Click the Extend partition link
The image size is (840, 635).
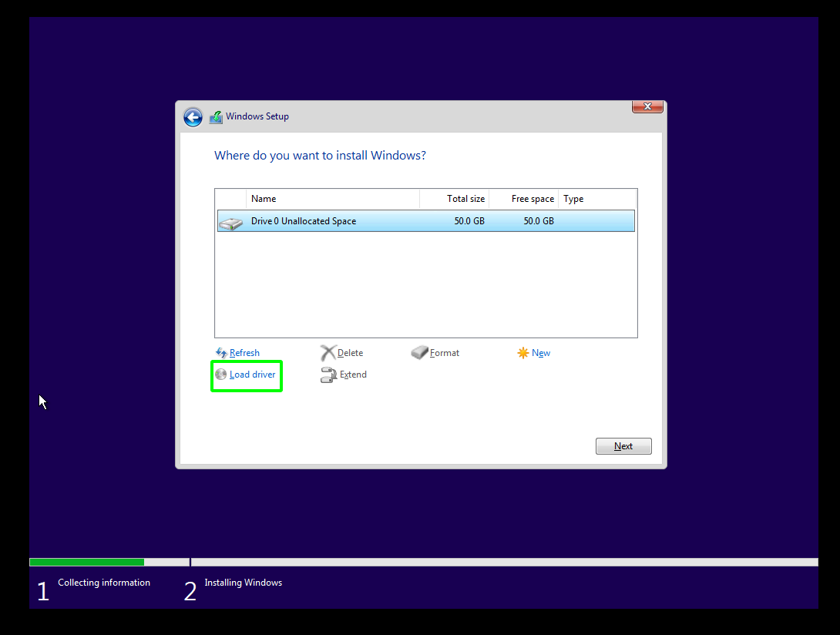[x=353, y=374]
